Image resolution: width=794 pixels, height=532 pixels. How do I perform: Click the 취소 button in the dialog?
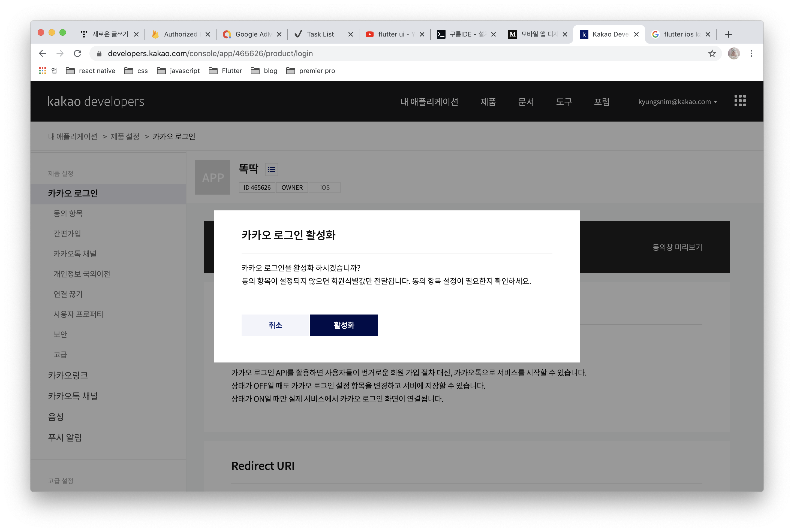275,325
